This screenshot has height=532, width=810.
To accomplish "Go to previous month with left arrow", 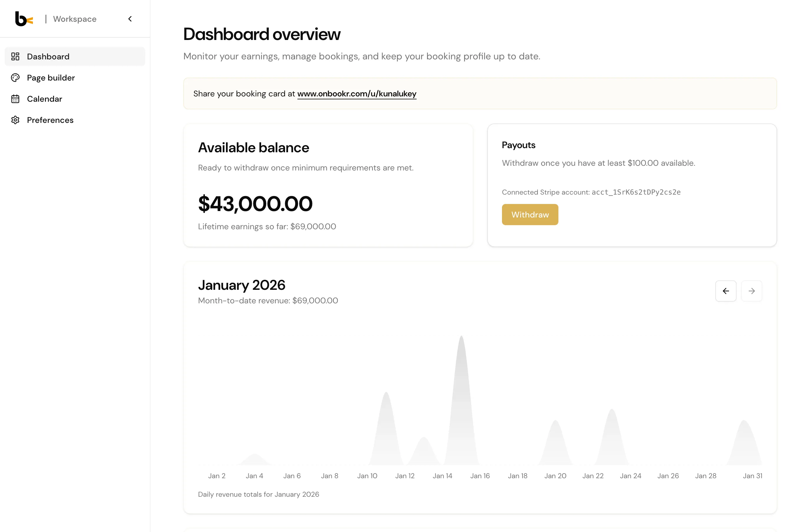I will (726, 291).
